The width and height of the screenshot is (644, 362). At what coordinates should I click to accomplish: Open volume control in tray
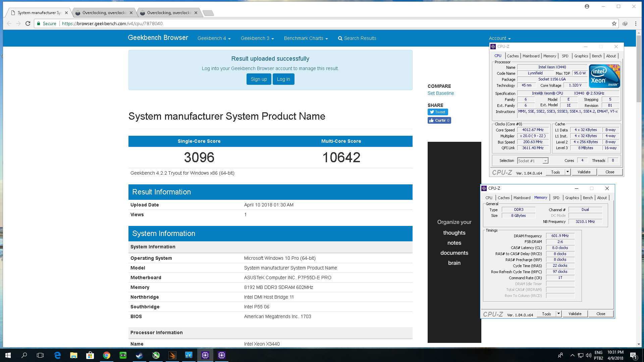pyautogui.click(x=588, y=355)
